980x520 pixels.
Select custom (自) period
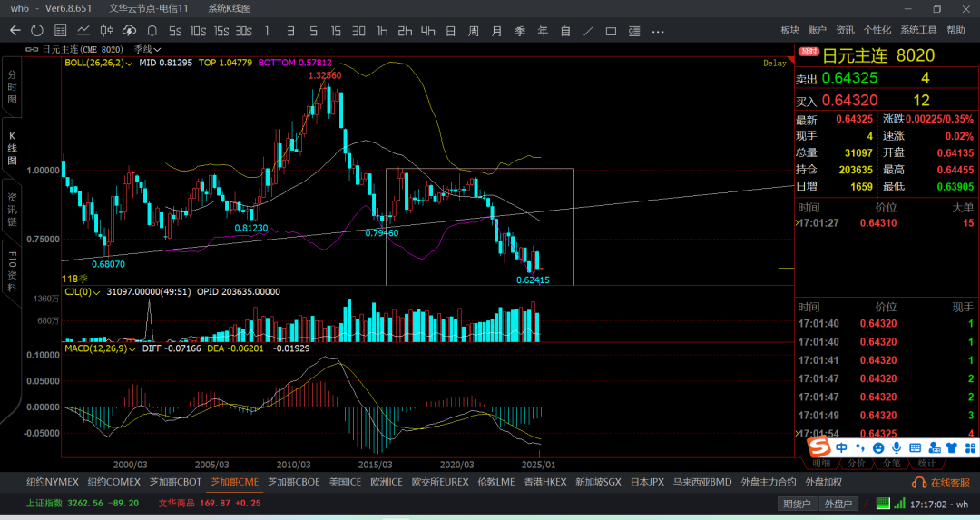point(565,31)
